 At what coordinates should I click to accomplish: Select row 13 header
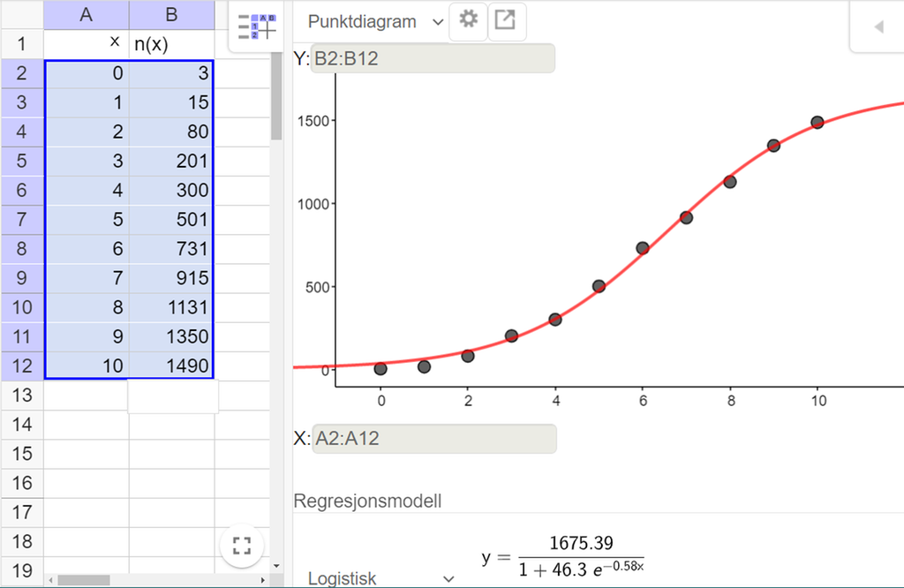(21, 395)
